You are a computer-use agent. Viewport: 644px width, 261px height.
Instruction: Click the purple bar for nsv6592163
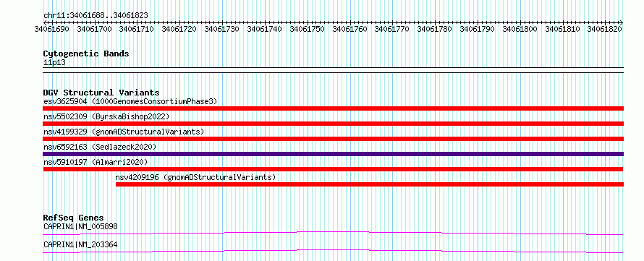[x=333, y=154]
